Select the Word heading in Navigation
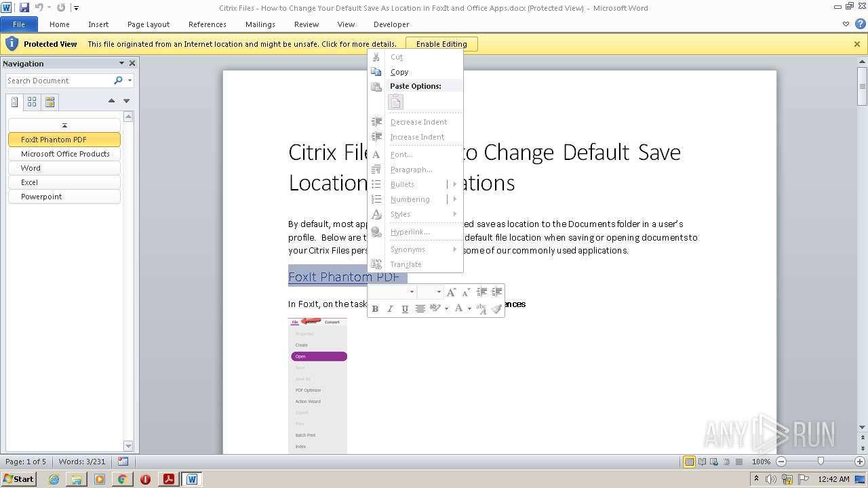This screenshot has height=488, width=868. [x=64, y=168]
